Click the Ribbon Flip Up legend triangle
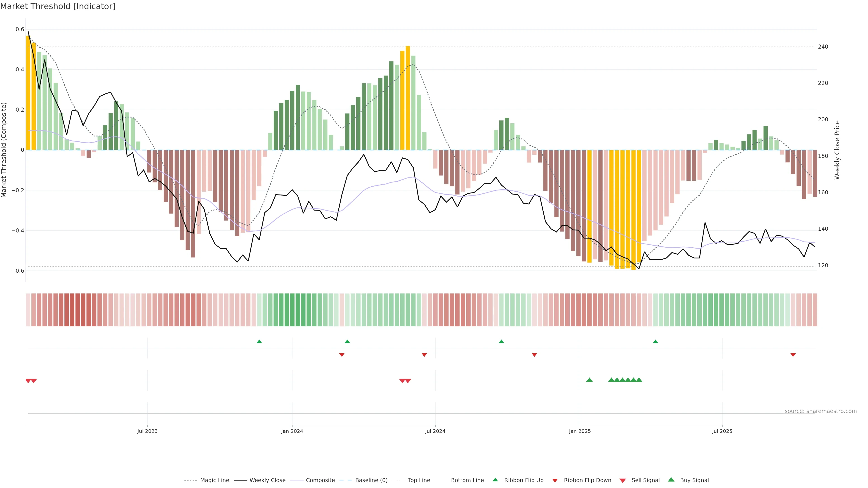Screen dimensions: 868x488 (495, 480)
